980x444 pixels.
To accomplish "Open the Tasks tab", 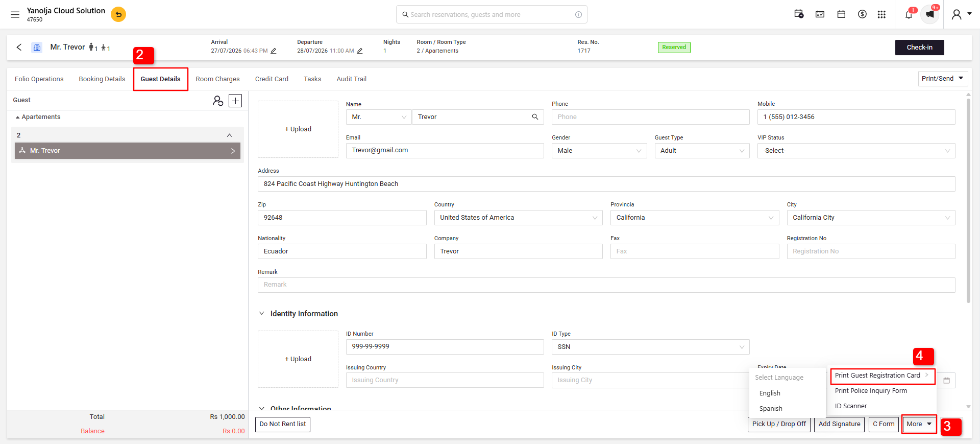I will point(312,79).
